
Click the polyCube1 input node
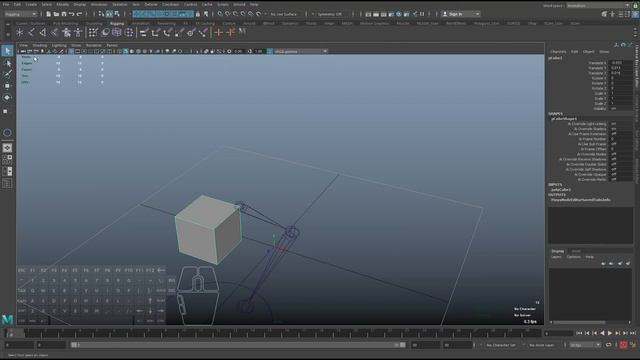pos(561,190)
